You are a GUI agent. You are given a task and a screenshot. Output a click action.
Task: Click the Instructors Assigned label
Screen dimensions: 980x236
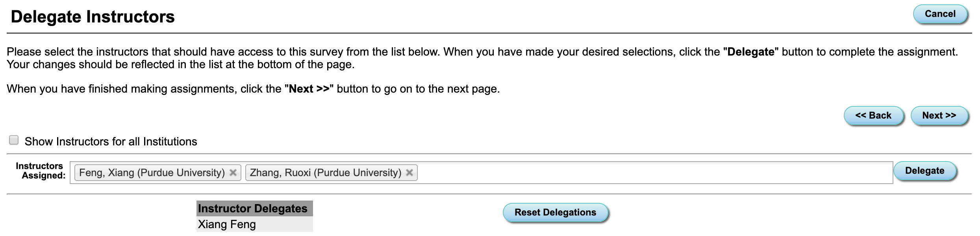point(41,171)
